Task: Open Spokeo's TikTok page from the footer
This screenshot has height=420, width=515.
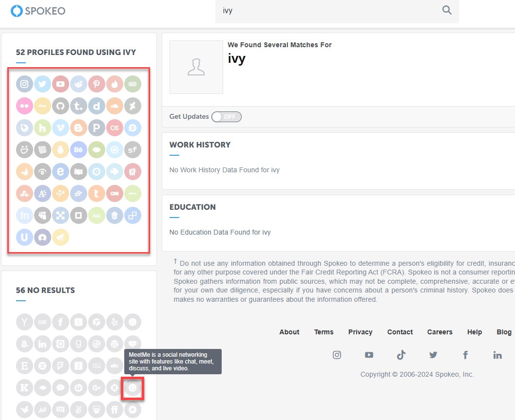Action: click(x=401, y=355)
